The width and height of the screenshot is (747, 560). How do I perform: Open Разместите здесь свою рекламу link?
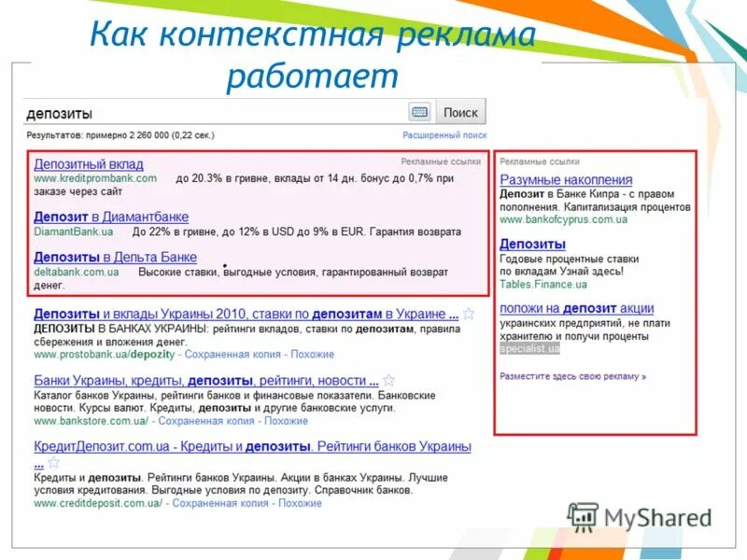pos(572,376)
